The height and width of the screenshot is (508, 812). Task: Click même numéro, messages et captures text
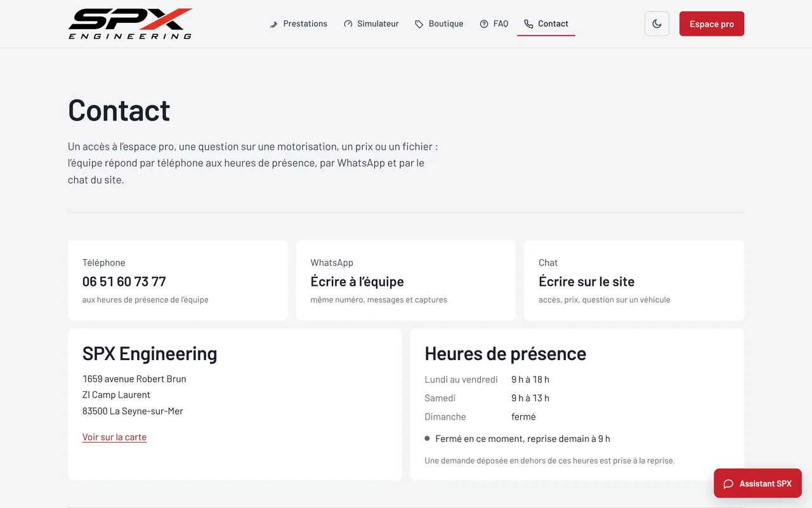pos(379,300)
